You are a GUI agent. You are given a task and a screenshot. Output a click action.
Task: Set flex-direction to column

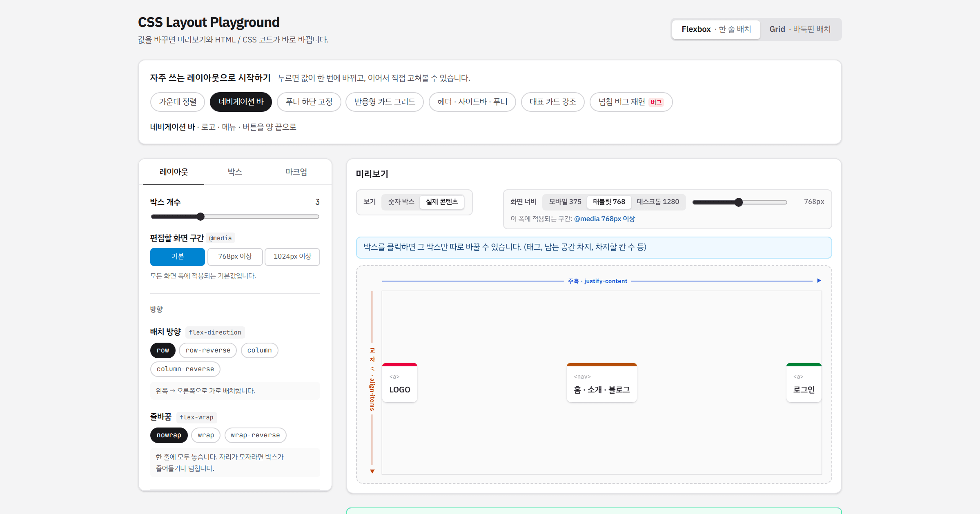pyautogui.click(x=259, y=350)
